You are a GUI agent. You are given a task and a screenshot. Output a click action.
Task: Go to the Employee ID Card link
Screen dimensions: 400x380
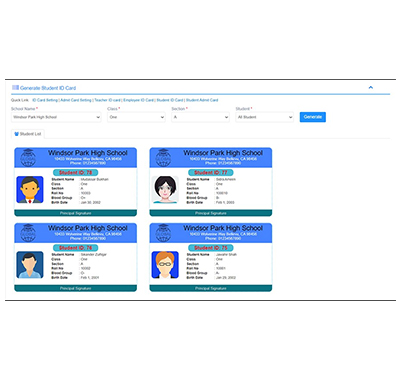point(138,100)
